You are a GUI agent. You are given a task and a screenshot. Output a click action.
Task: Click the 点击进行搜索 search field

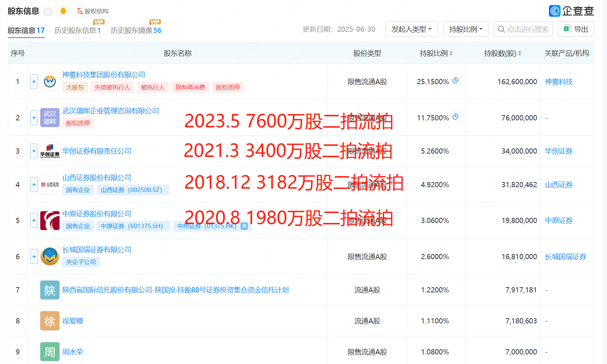point(523,29)
